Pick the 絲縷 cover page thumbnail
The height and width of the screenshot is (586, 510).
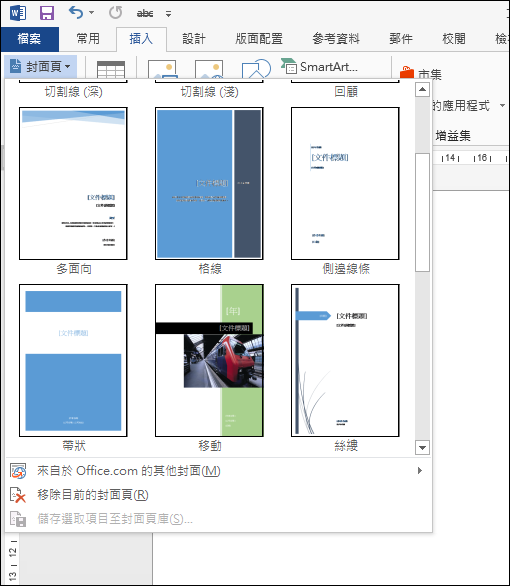pos(345,360)
